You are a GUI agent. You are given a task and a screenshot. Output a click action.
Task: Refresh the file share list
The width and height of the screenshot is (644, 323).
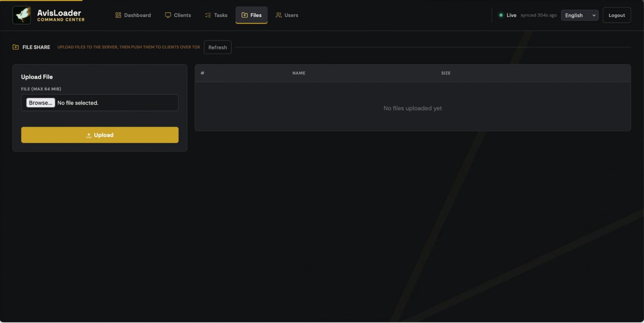[x=217, y=47]
